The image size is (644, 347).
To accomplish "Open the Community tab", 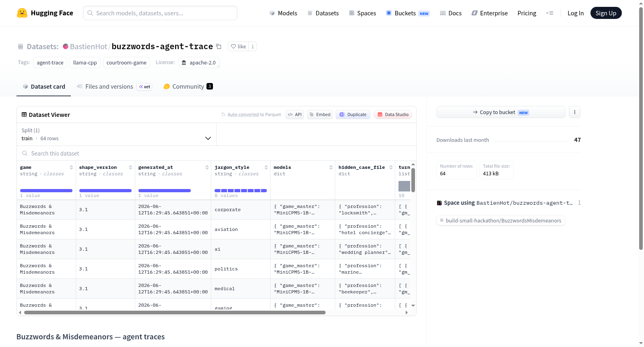I will point(188,86).
